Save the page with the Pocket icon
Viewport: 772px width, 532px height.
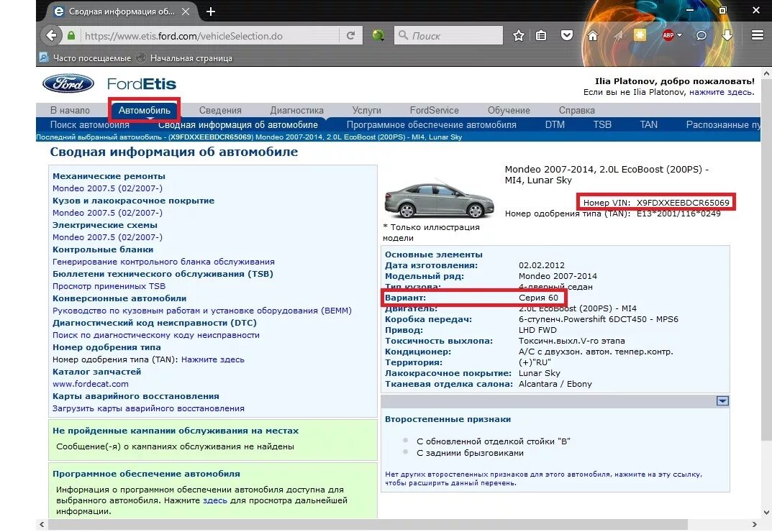(x=567, y=35)
